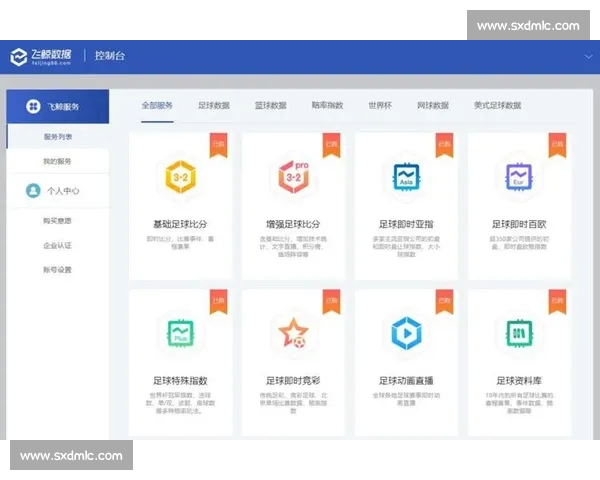Click description text under 足球动画直播
The image size is (600, 480).
[x=406, y=399]
